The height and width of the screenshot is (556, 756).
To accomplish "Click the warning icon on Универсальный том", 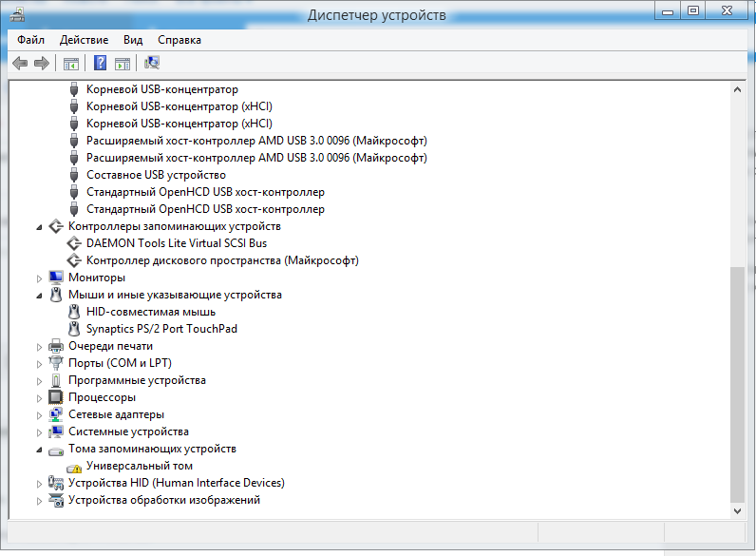I will pyautogui.click(x=74, y=469).
